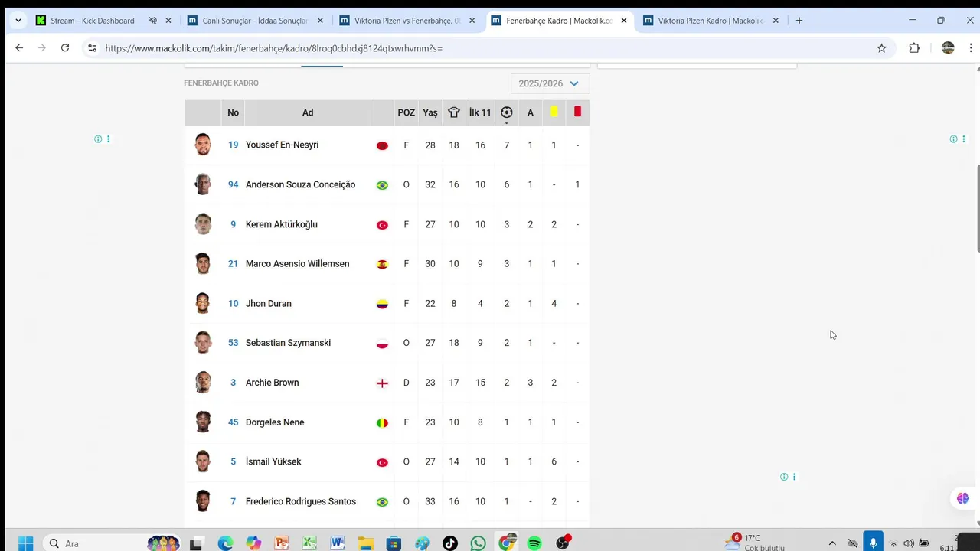
Task: Open Kerem Aktürkoğlu player link
Action: (281, 224)
